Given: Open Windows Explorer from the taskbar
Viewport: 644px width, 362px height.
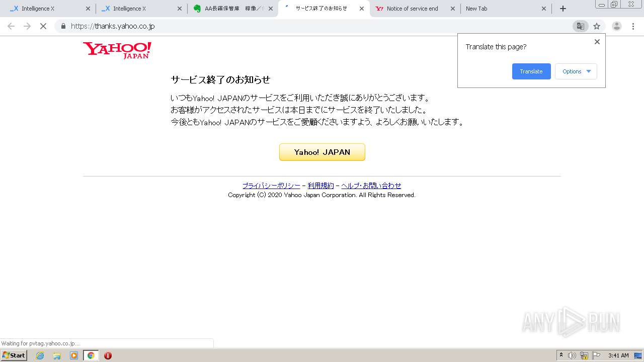Looking at the screenshot, I should (x=57, y=355).
